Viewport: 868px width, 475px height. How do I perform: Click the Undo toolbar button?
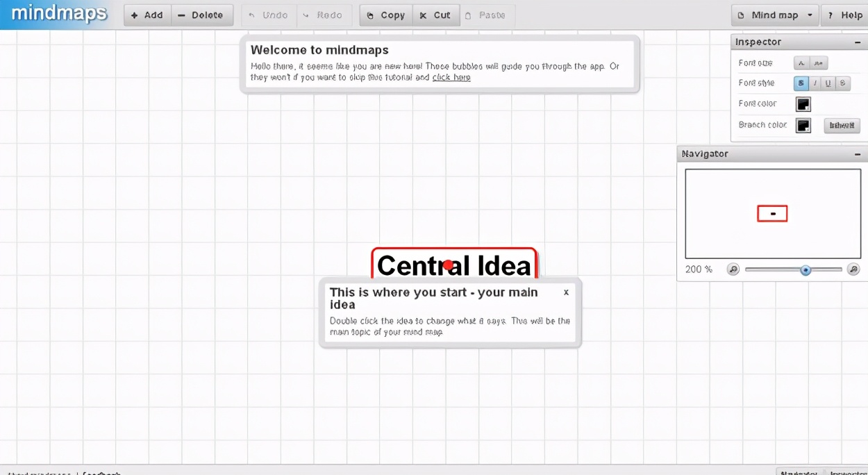(269, 15)
